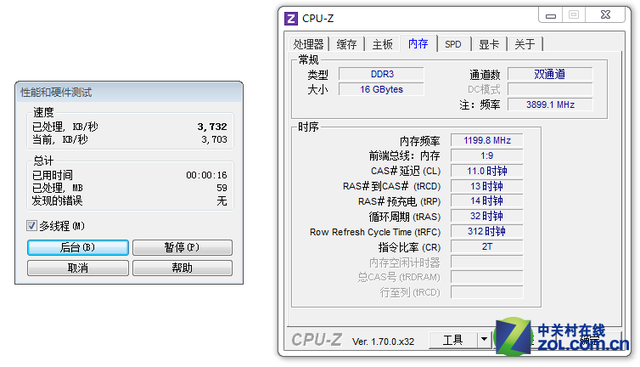Click the 11.0 时钟 CAS latency value
The width and height of the screenshot is (640, 367).
pos(487,171)
